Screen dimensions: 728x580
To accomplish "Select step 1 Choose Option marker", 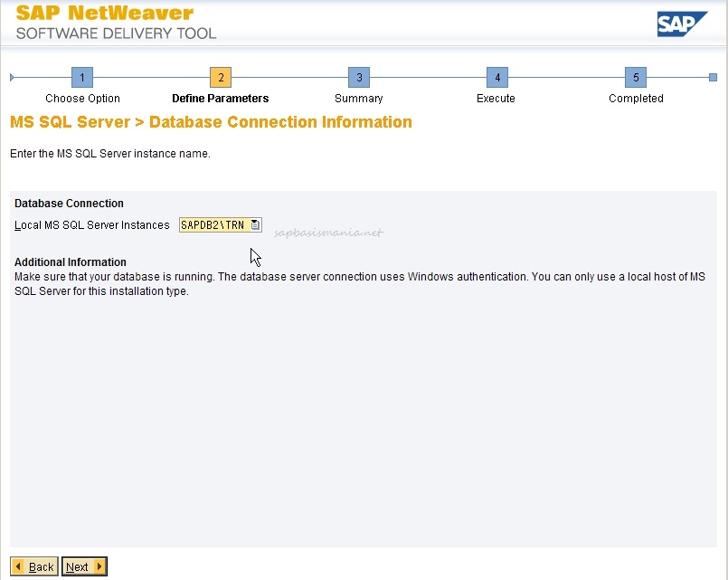I will tap(82, 77).
